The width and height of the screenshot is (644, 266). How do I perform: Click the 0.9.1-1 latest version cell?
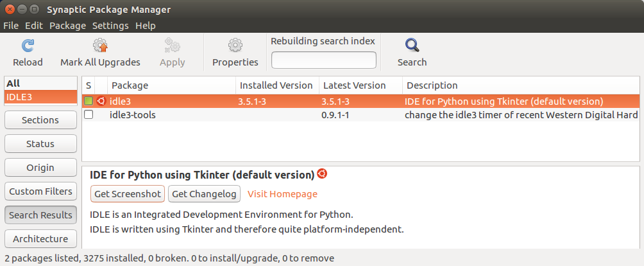click(335, 115)
